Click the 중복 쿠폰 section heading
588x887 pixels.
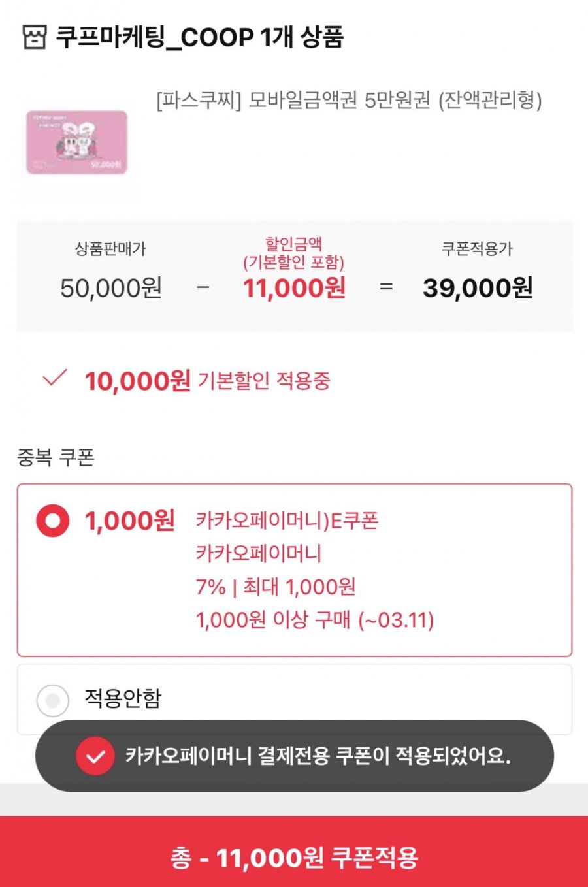56,457
